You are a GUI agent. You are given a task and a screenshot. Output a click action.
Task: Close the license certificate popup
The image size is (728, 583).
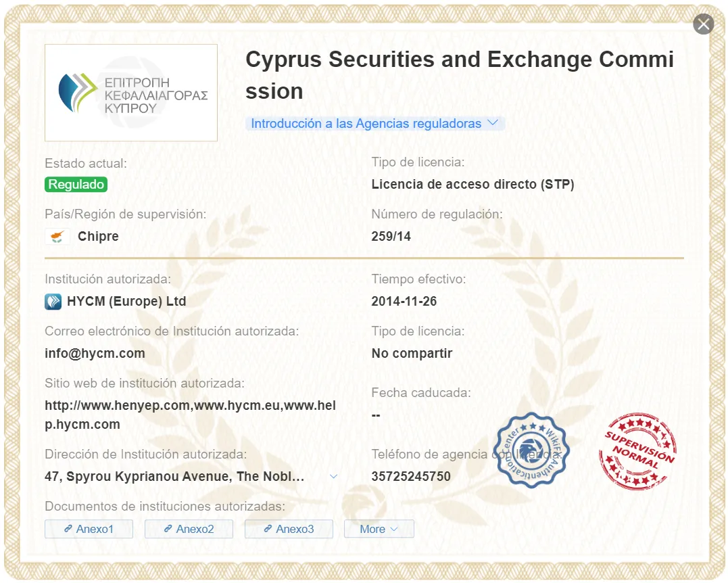click(704, 24)
